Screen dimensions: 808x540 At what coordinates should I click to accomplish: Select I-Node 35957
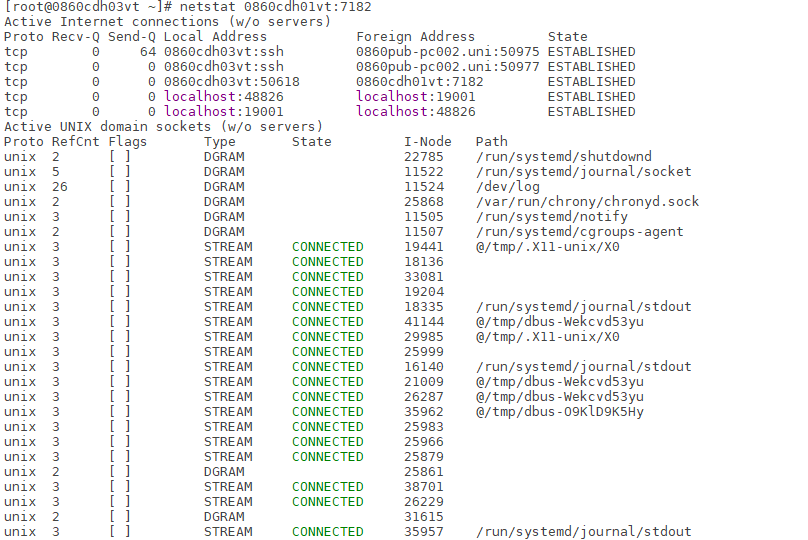424,532
